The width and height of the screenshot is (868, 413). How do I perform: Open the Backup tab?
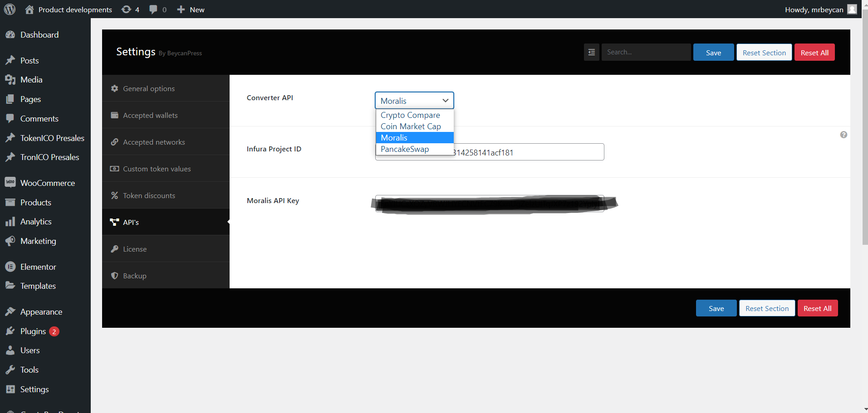tap(166, 276)
